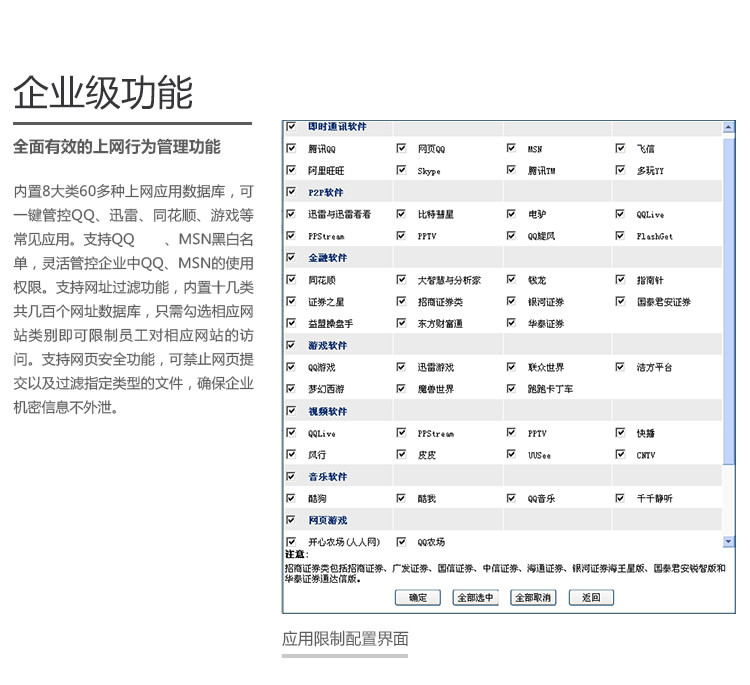
Task: Uncheck the 腾讯QQ checkbox
Action: point(292,149)
